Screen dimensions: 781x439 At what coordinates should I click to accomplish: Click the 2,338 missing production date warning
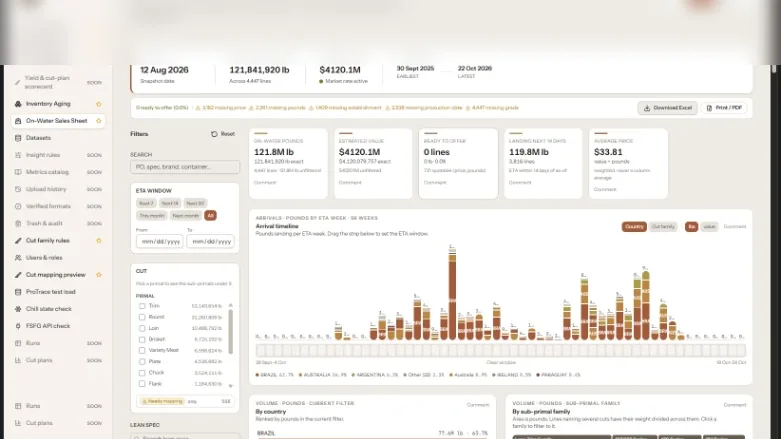point(425,108)
